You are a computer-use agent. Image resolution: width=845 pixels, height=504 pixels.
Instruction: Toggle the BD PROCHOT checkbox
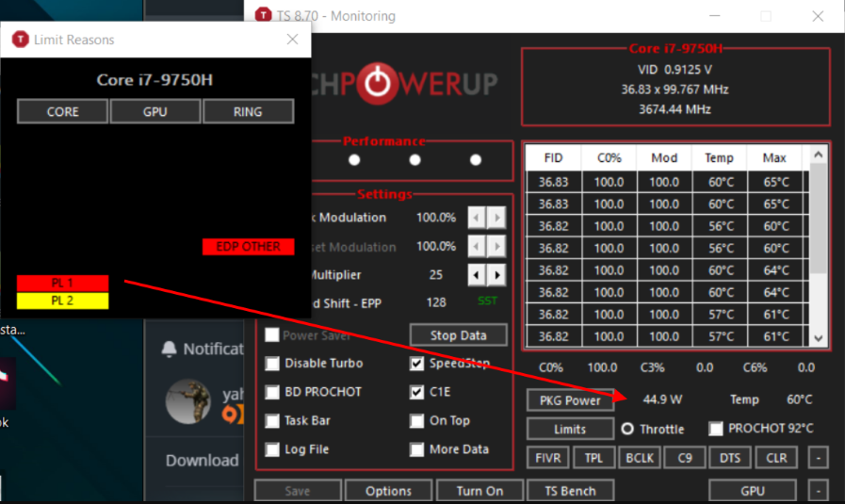(x=272, y=392)
